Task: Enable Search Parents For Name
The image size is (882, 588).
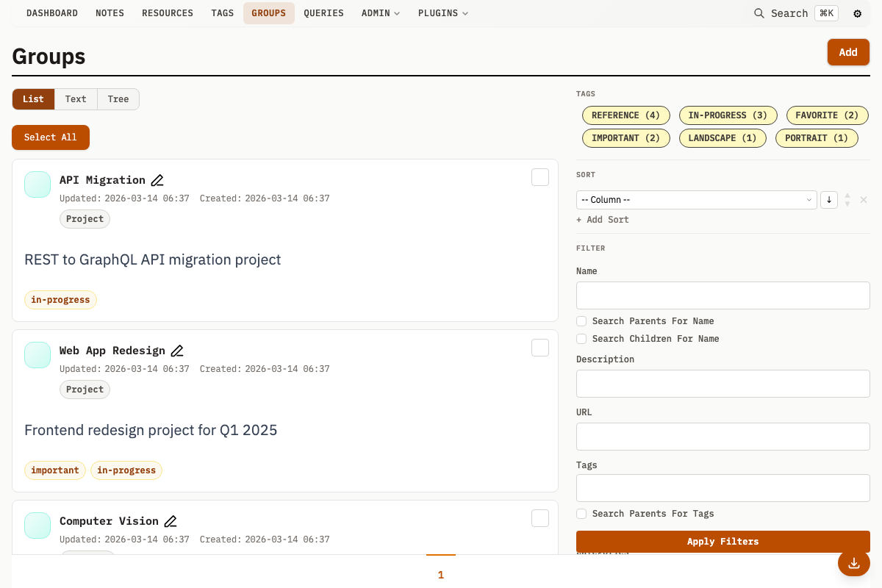Action: [x=581, y=321]
